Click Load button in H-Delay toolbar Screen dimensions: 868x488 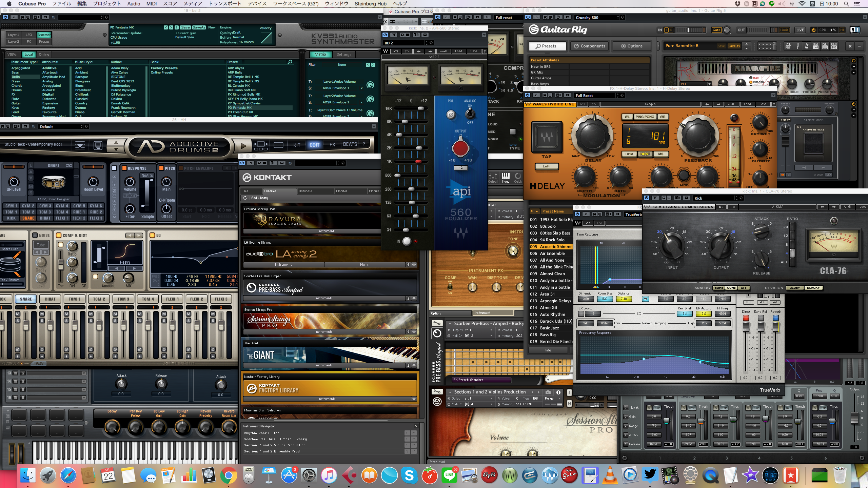click(x=748, y=104)
